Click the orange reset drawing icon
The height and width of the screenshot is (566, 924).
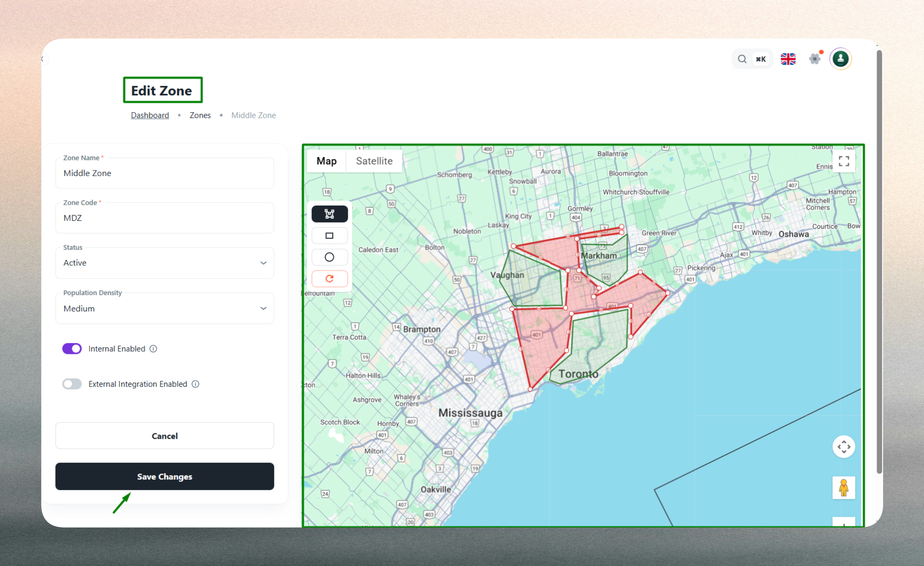(x=329, y=279)
